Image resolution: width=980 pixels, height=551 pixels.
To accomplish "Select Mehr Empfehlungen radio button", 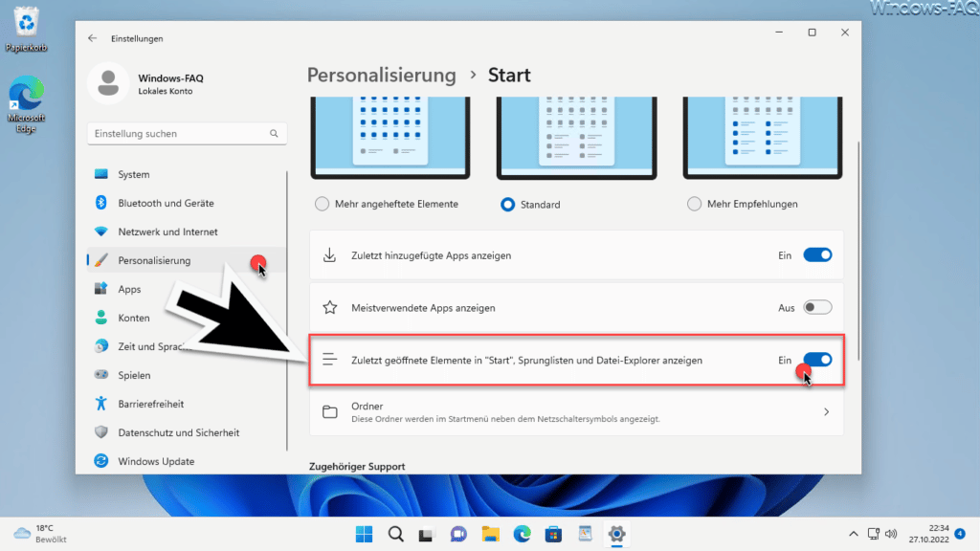I will [694, 205].
